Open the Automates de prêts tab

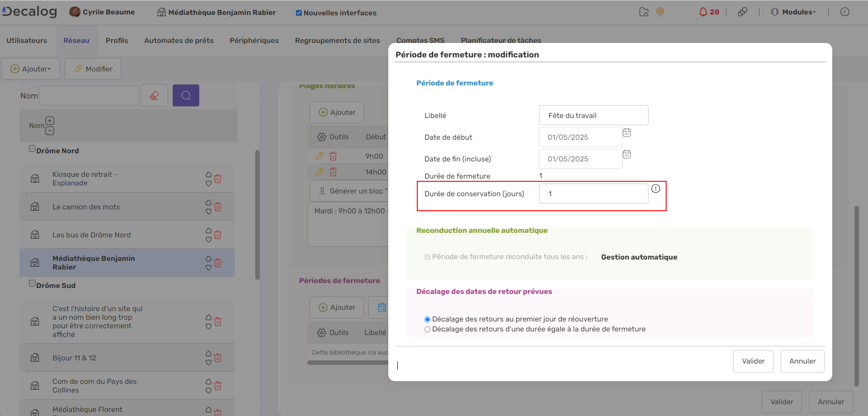179,40
